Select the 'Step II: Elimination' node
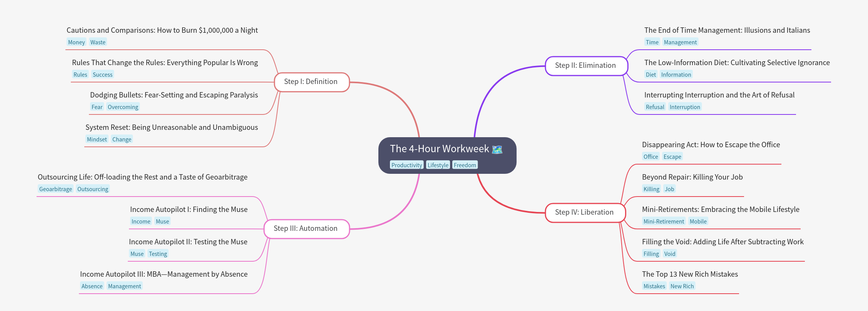Screen dimensions: 868x311 pyautogui.click(x=586, y=66)
